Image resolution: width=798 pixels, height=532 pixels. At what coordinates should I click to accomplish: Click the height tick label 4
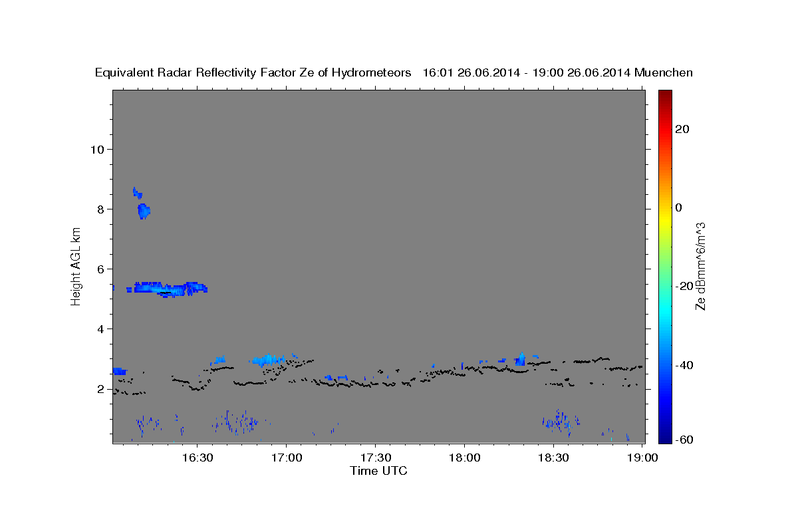pos(100,329)
